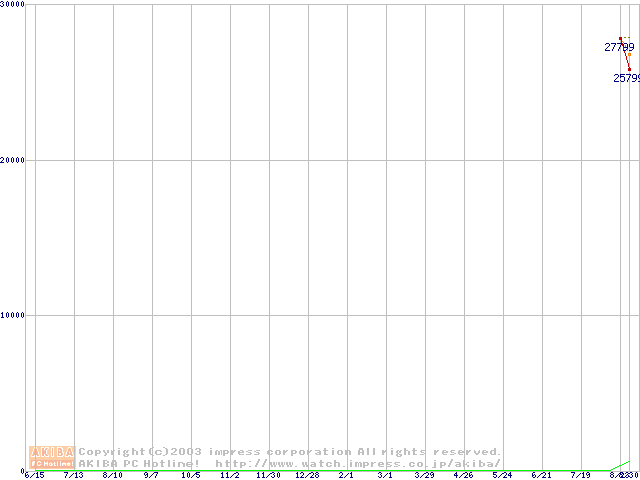Click the red data point above 25799
The height and width of the screenshot is (480, 640).
tap(630, 69)
